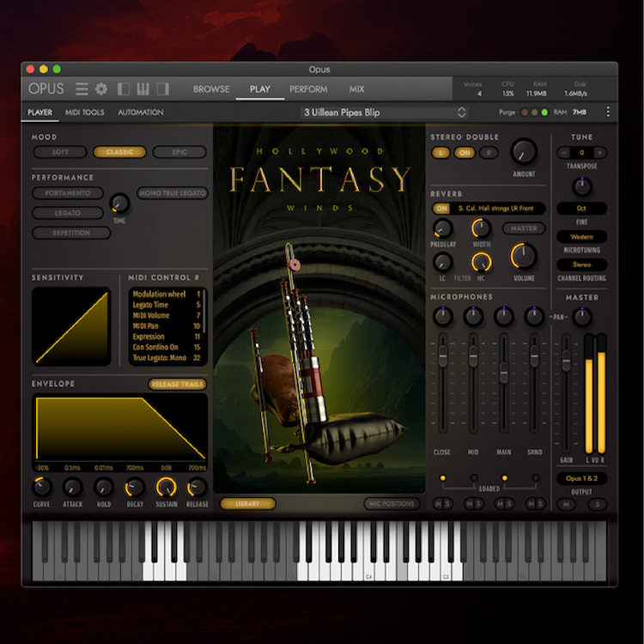The width and height of the screenshot is (644, 644).
Task: Click the envelope Release knob
Action: [197, 488]
